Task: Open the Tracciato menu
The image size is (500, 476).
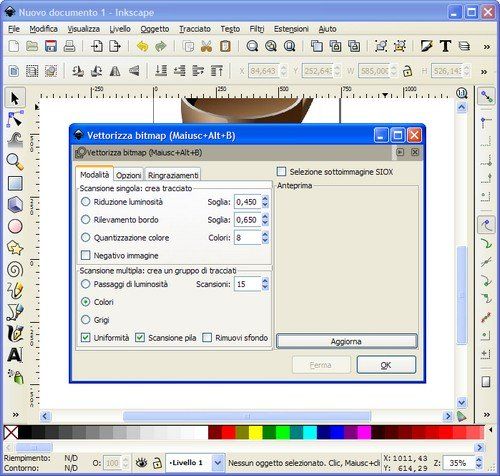Action: 195,29
